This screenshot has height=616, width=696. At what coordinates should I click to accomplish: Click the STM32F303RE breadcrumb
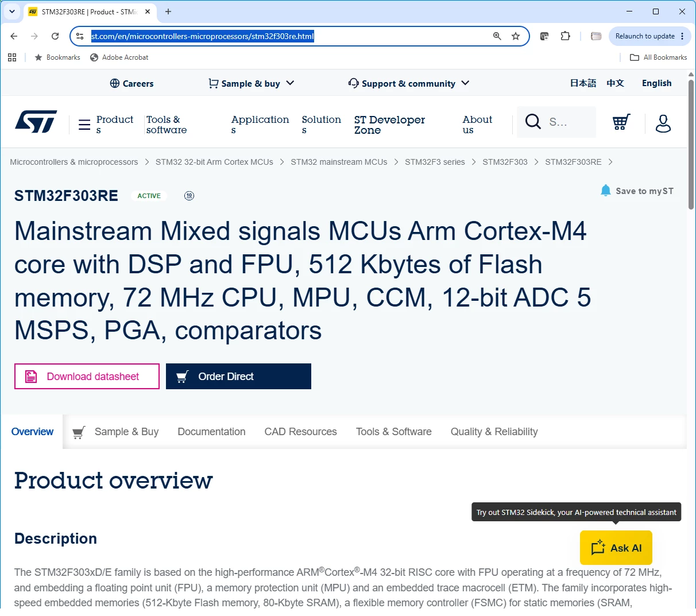point(573,162)
